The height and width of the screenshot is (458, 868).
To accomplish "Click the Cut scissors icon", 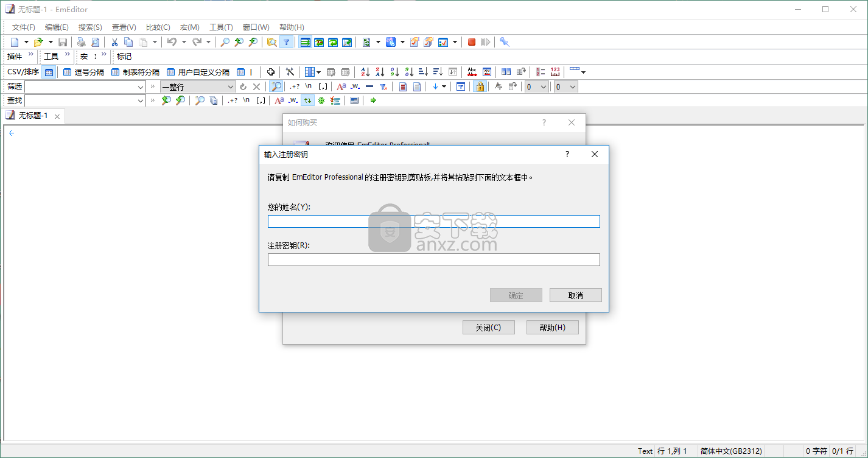I will coord(114,42).
